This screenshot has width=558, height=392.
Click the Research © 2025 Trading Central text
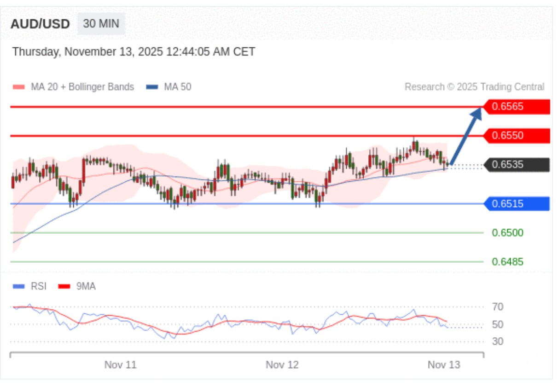(474, 87)
